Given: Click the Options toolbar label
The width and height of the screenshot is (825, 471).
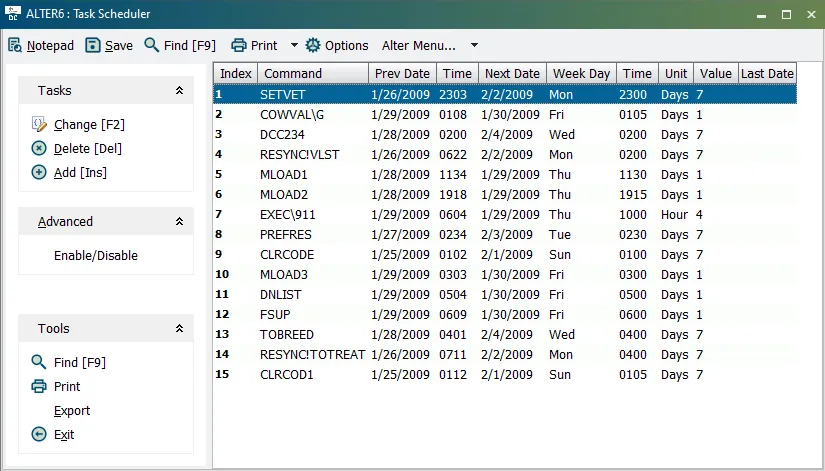Looking at the screenshot, I should (x=347, y=46).
